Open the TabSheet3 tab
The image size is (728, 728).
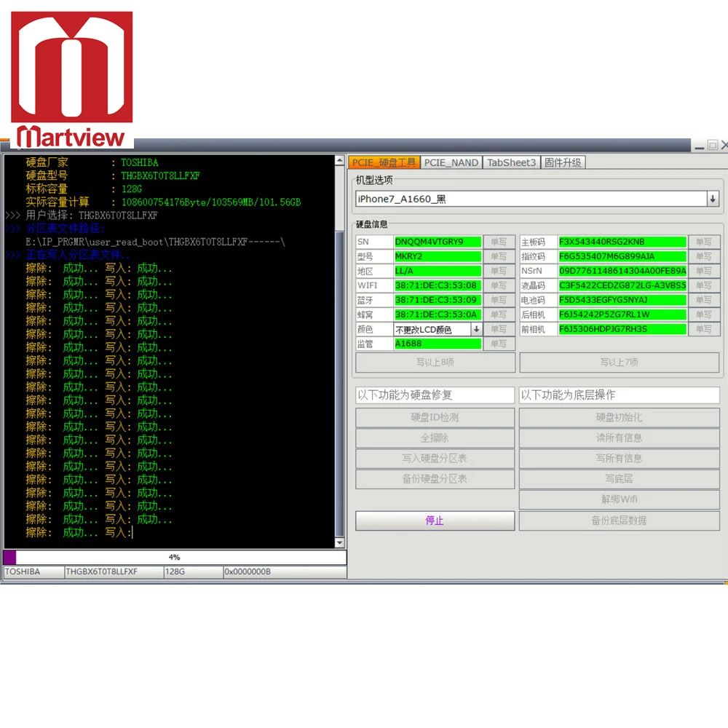tap(511, 162)
